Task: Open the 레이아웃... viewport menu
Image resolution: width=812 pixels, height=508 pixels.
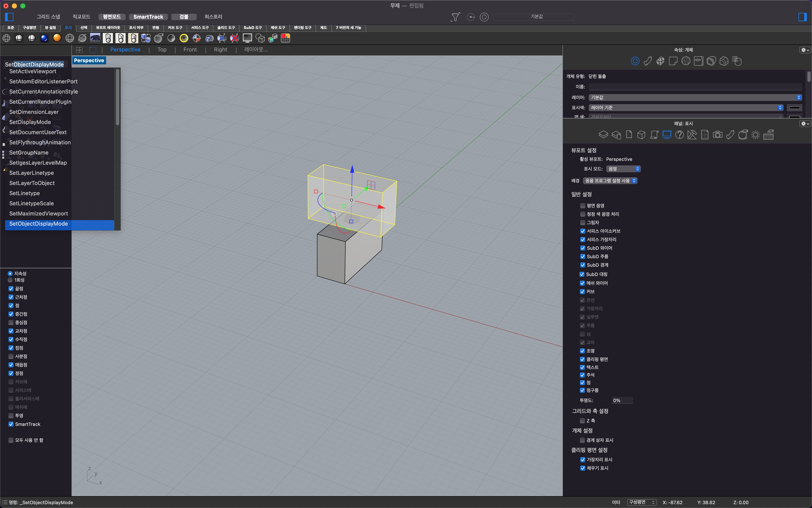Action: click(256, 50)
